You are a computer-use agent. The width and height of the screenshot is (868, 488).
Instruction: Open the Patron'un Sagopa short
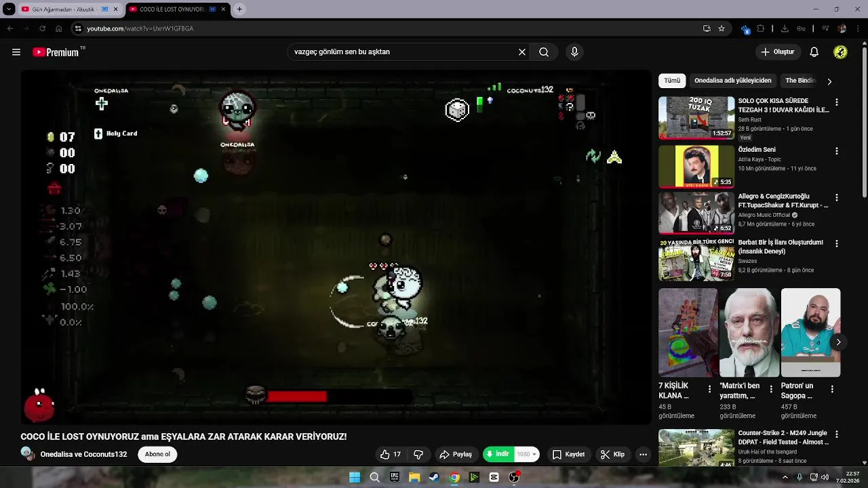(810, 333)
